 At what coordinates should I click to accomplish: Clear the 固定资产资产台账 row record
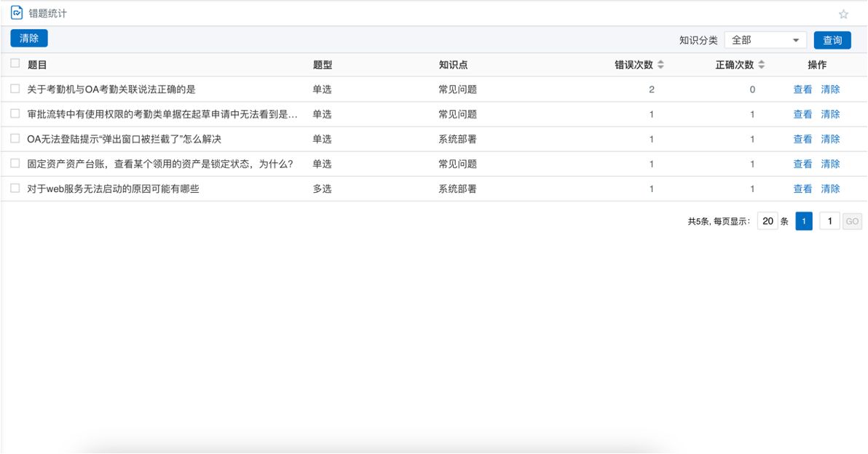click(830, 164)
